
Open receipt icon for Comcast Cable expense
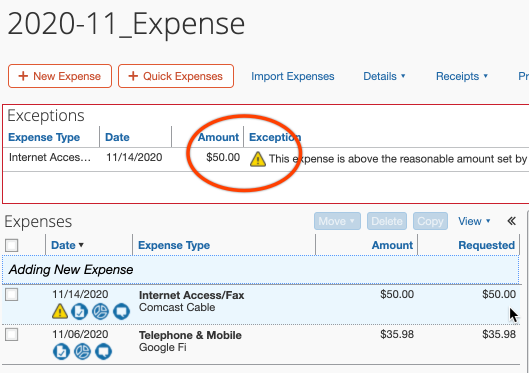pos(79,311)
